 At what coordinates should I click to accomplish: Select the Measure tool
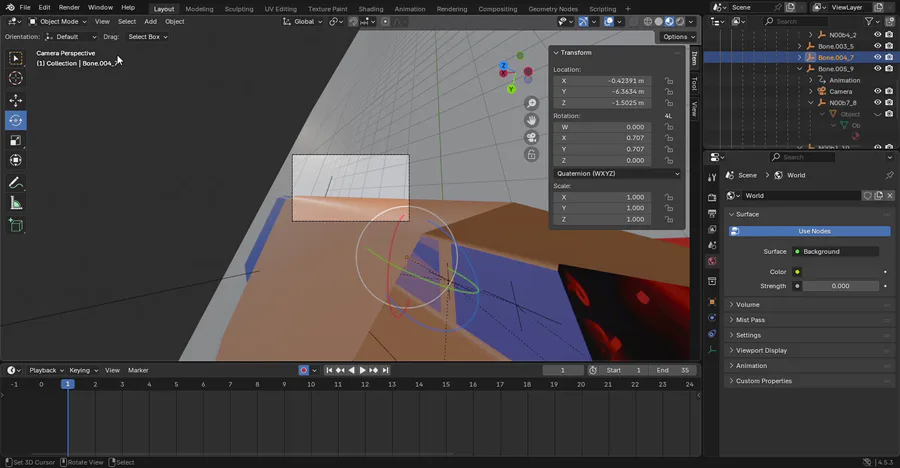tap(15, 203)
